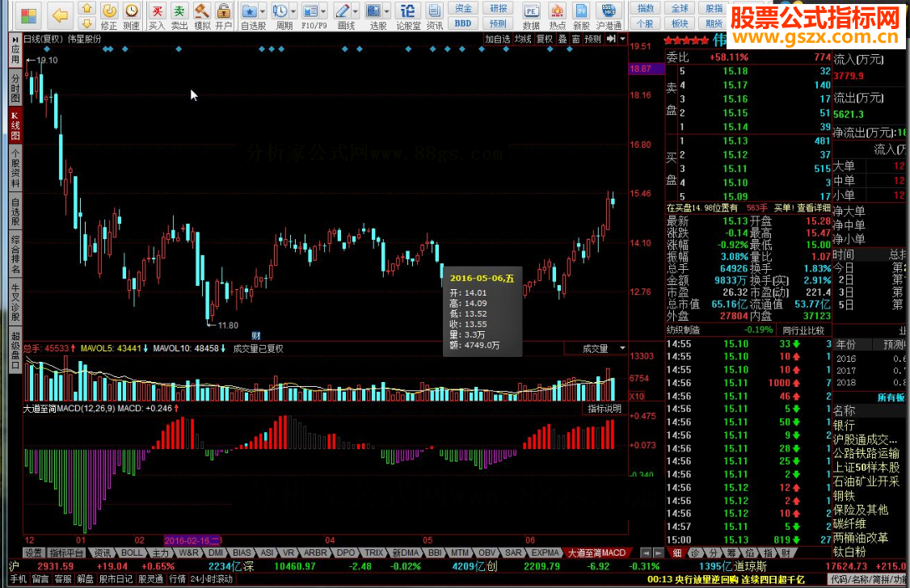Open the chart header options dropdown arrow
Screen dimensions: 910x588
pos(623,39)
